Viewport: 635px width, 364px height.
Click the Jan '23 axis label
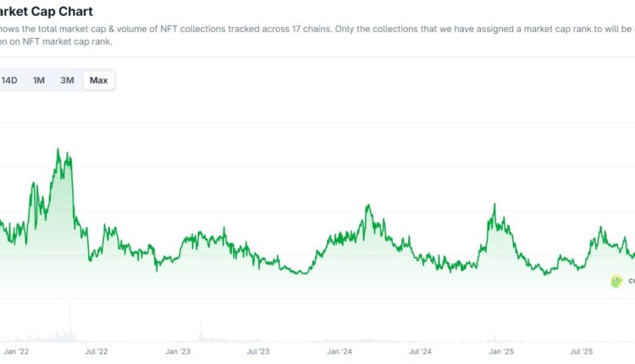click(178, 350)
